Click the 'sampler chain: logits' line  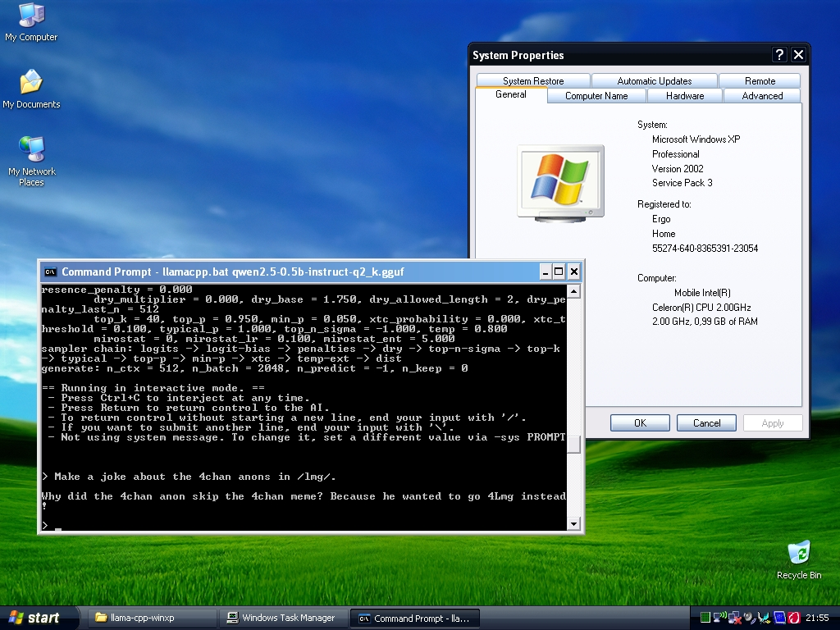click(x=300, y=349)
